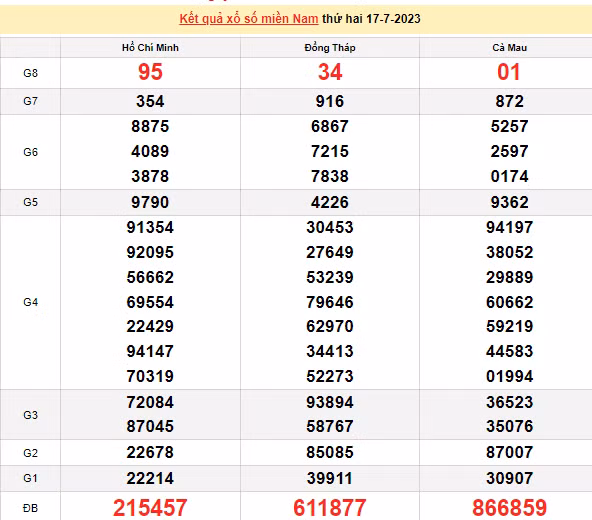The height and width of the screenshot is (520, 592).
Task: Select the G2 row label
Action: point(30,452)
